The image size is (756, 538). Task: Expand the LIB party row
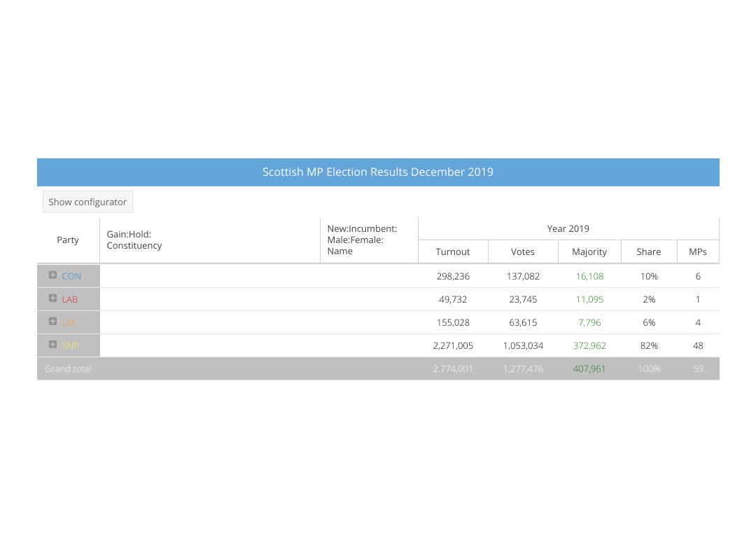tap(52, 322)
